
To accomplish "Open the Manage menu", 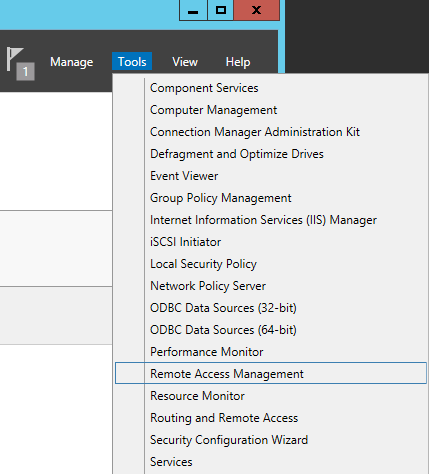I will (x=72, y=62).
